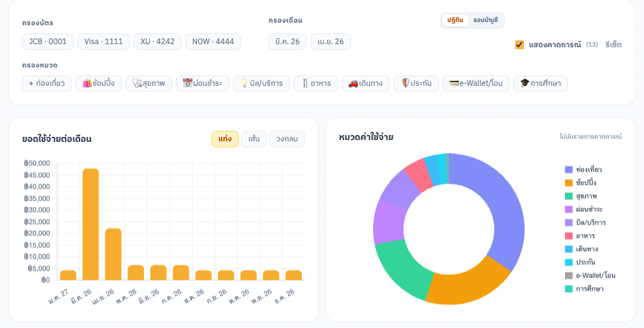Screen dimensions: 644x328
Task: Click the (13) forecast count
Action: coord(592,44)
